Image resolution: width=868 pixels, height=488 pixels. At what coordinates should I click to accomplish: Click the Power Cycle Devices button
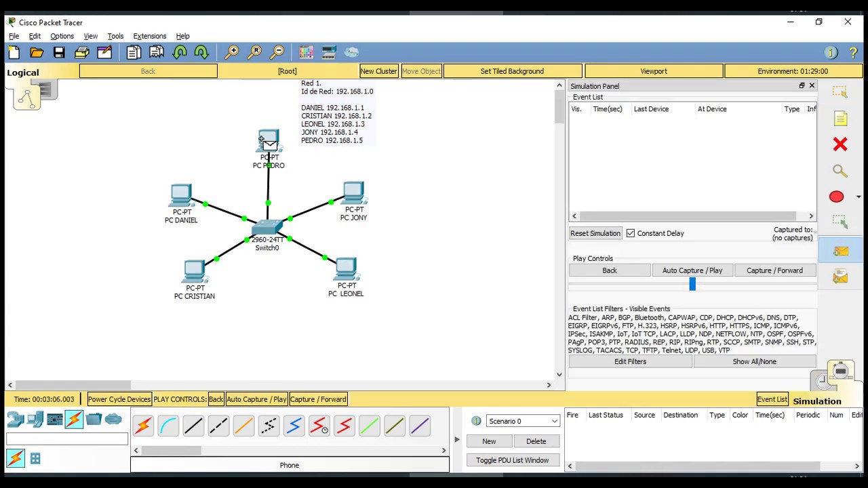(119, 399)
